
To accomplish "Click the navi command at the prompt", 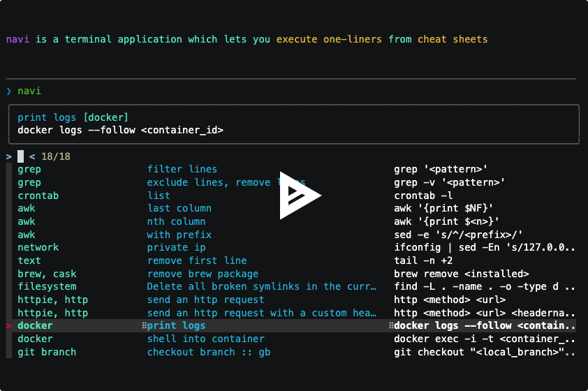I will pos(29,91).
